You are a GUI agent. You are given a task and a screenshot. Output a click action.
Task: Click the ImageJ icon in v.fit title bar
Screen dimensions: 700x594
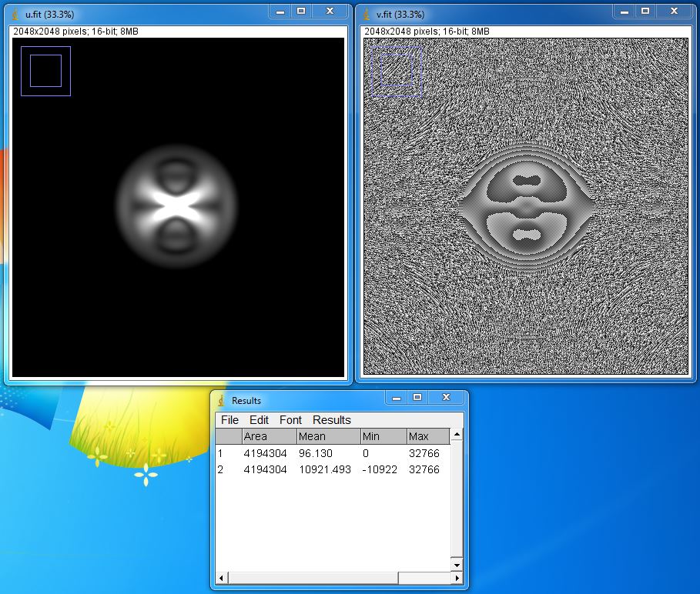point(367,15)
